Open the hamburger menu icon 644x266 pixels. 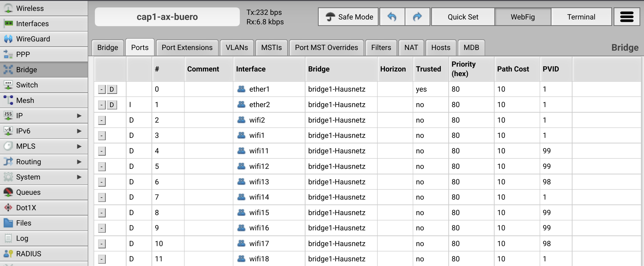pyautogui.click(x=626, y=17)
